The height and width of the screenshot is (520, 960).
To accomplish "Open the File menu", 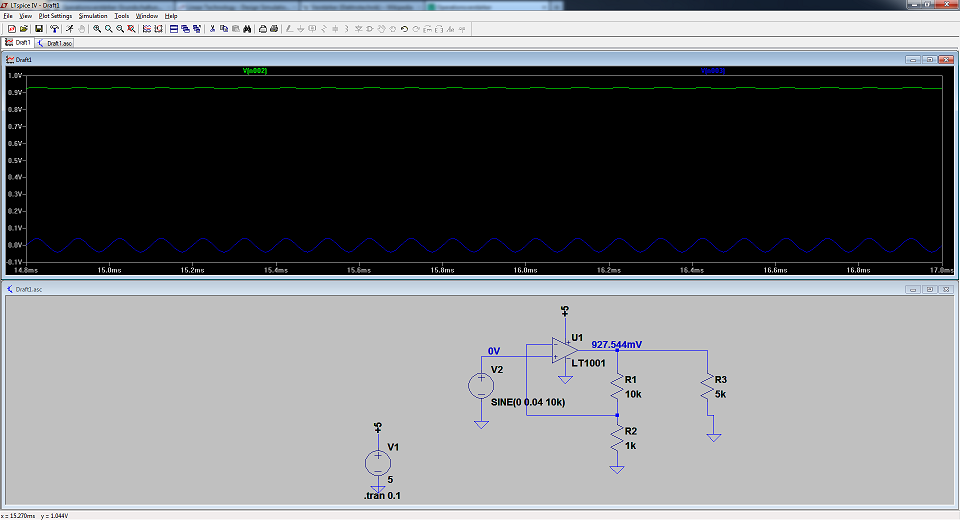I will pyautogui.click(x=8, y=16).
